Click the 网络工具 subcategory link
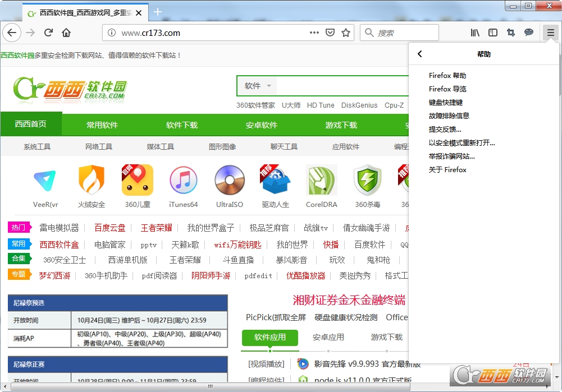 coord(99,147)
